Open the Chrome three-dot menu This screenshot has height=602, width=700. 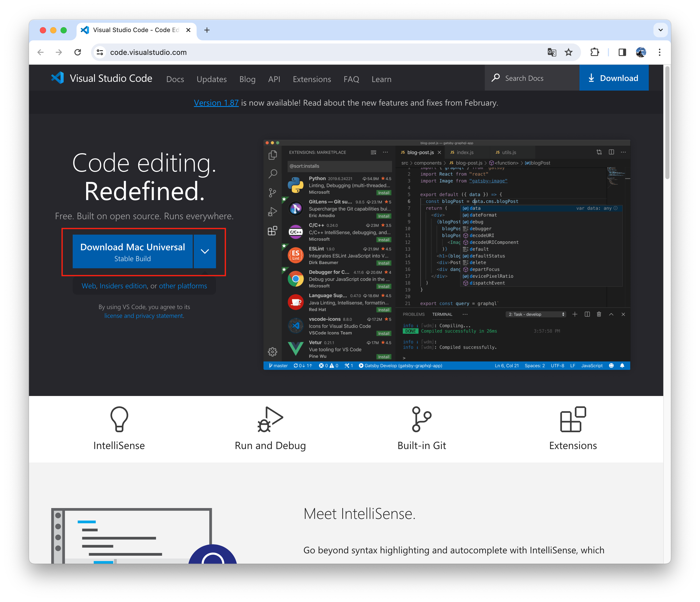(659, 52)
